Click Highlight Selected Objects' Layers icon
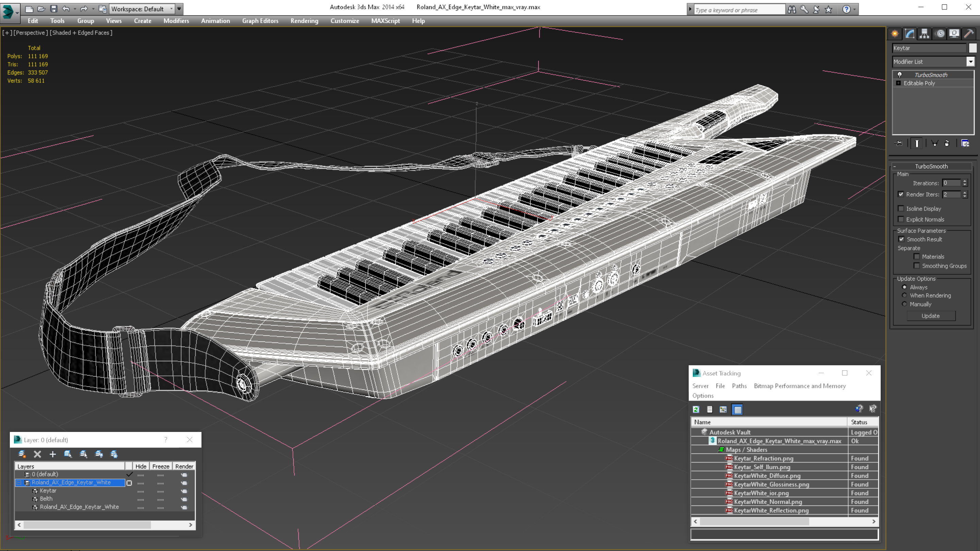This screenshot has height=551, width=980. click(83, 454)
